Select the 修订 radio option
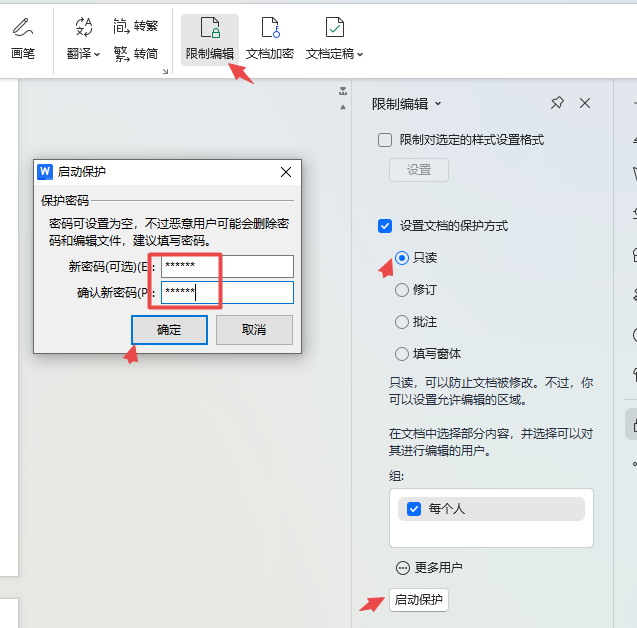This screenshot has width=637, height=628. pos(402,290)
